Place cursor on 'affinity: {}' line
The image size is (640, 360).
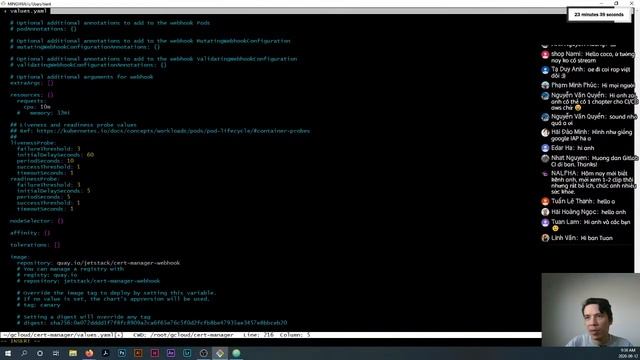click(x=30, y=233)
